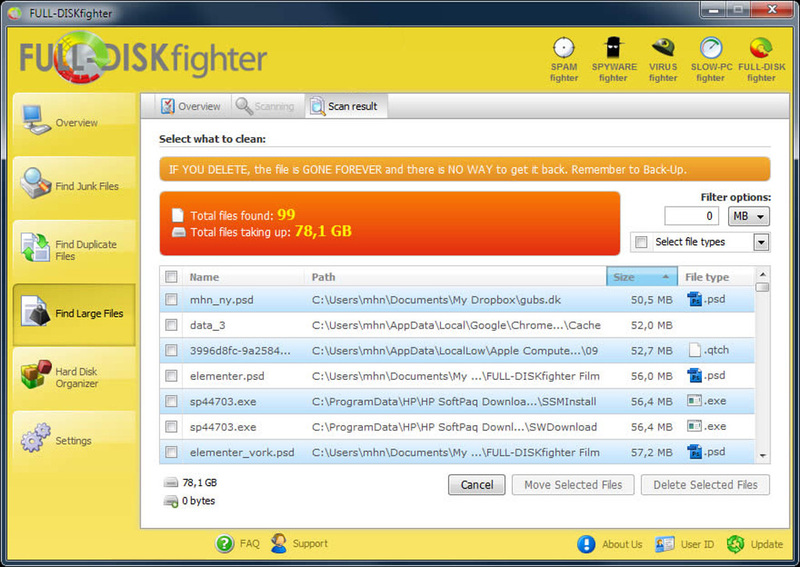Open SPAM fighter from the top icon bar
The width and height of the screenshot is (800, 567).
(564, 59)
